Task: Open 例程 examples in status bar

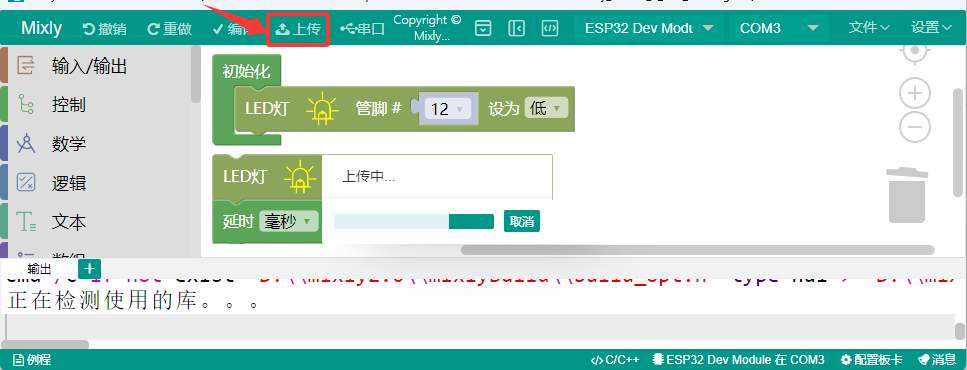Action: click(x=32, y=360)
